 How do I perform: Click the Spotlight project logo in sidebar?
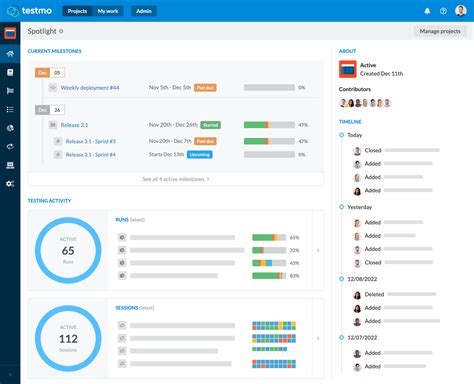[10, 33]
